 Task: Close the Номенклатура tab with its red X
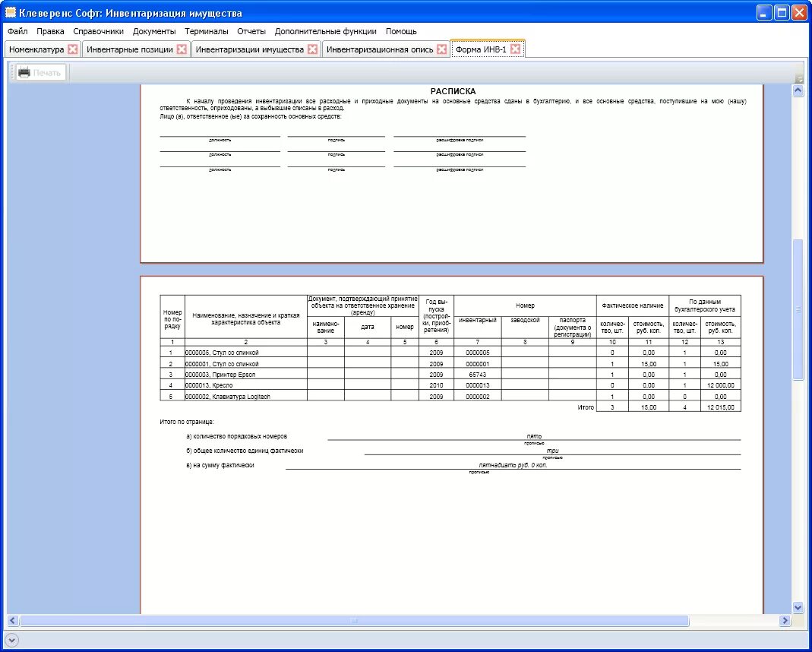(x=73, y=49)
